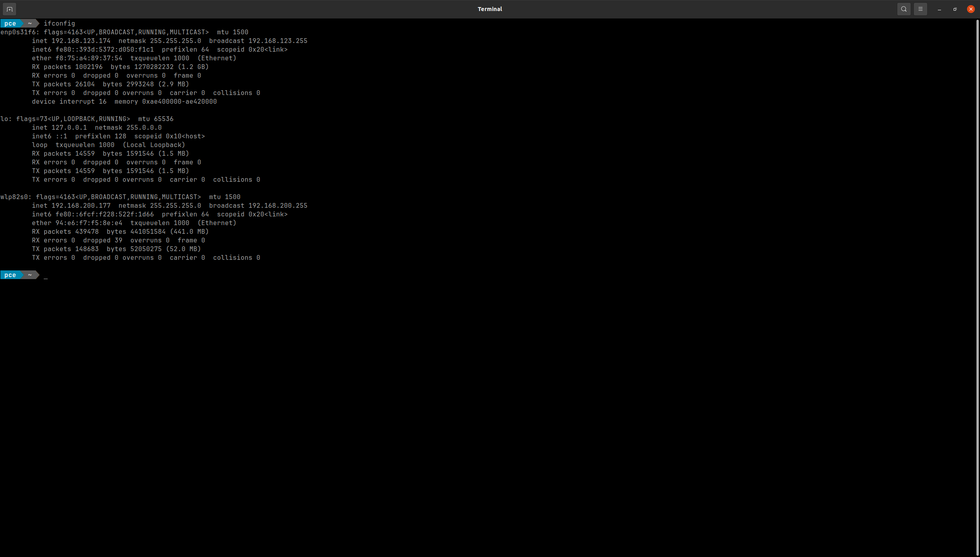
Task: Open a new terminal tab
Action: pyautogui.click(x=9, y=9)
